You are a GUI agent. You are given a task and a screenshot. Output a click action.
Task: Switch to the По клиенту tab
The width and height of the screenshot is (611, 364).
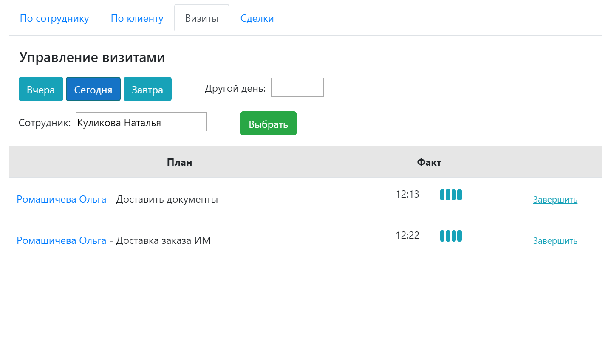(x=137, y=19)
